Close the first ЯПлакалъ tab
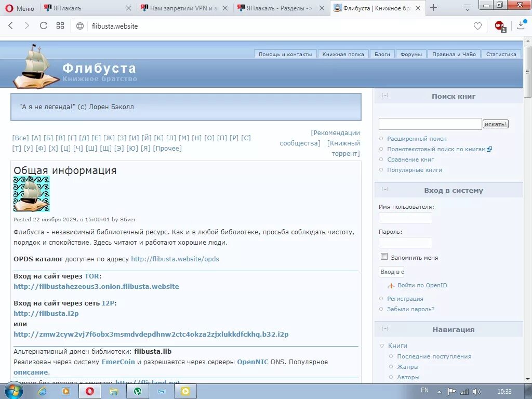This screenshot has width=532, height=399. point(129,8)
